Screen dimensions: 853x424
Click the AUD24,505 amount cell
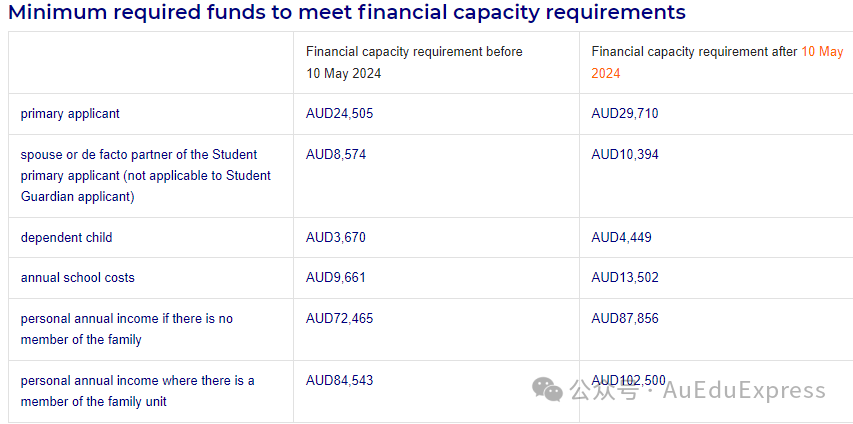(x=340, y=114)
